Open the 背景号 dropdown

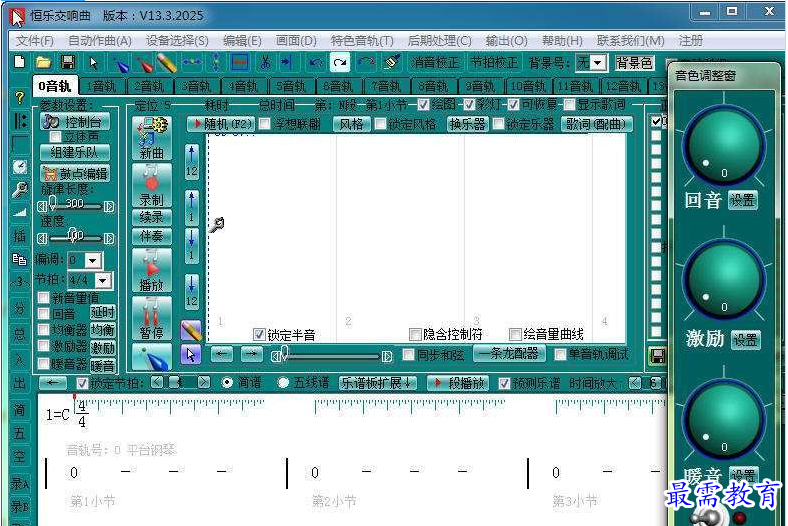point(598,63)
